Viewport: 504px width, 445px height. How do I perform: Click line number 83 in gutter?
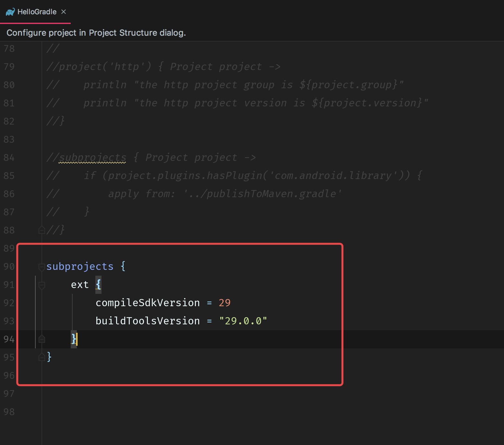pyautogui.click(x=9, y=139)
